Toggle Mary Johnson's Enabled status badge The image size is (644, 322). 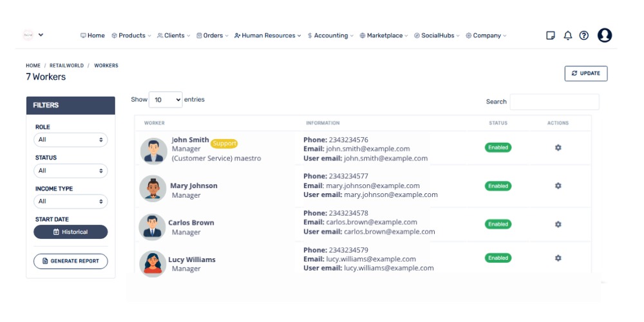click(x=498, y=186)
